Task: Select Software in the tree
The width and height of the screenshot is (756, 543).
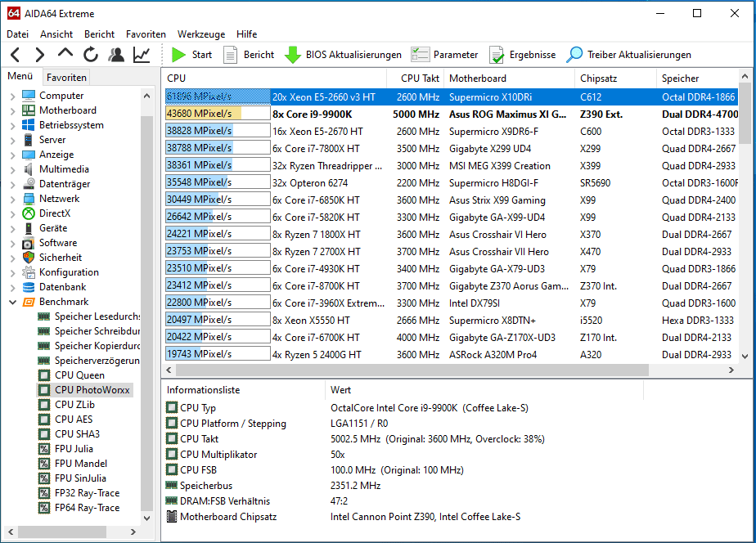Action: [x=58, y=243]
